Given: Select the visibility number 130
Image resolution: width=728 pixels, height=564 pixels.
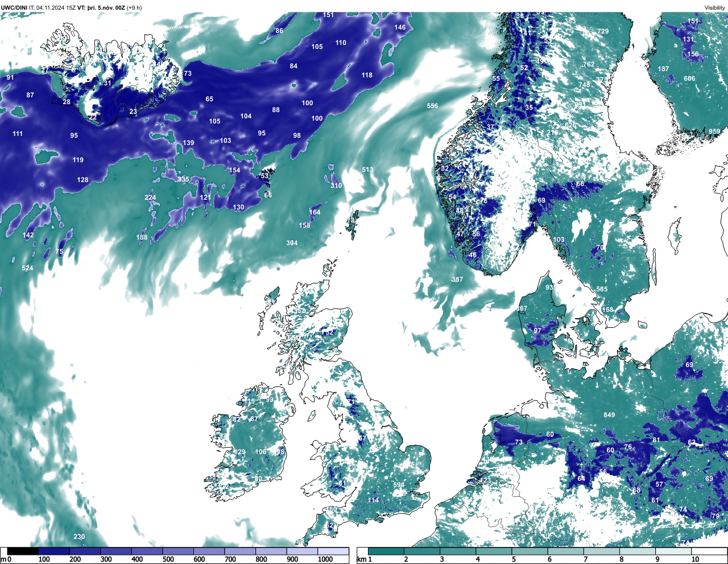Looking at the screenshot, I should pyautogui.click(x=239, y=207).
